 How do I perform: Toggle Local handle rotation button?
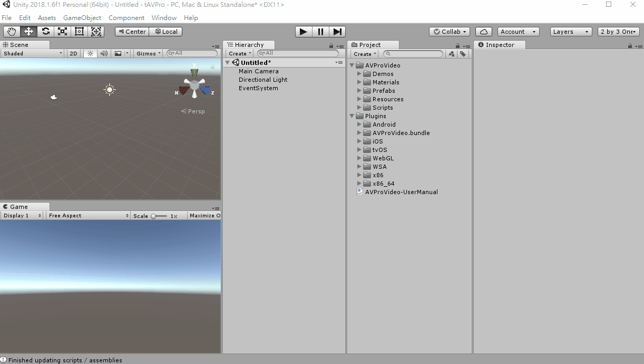166,32
